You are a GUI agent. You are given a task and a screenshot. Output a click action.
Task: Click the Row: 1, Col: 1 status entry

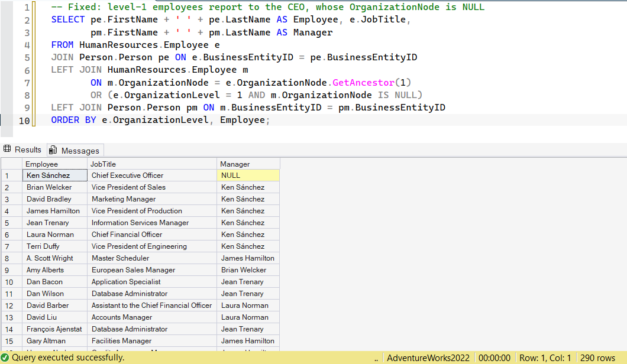545,357
